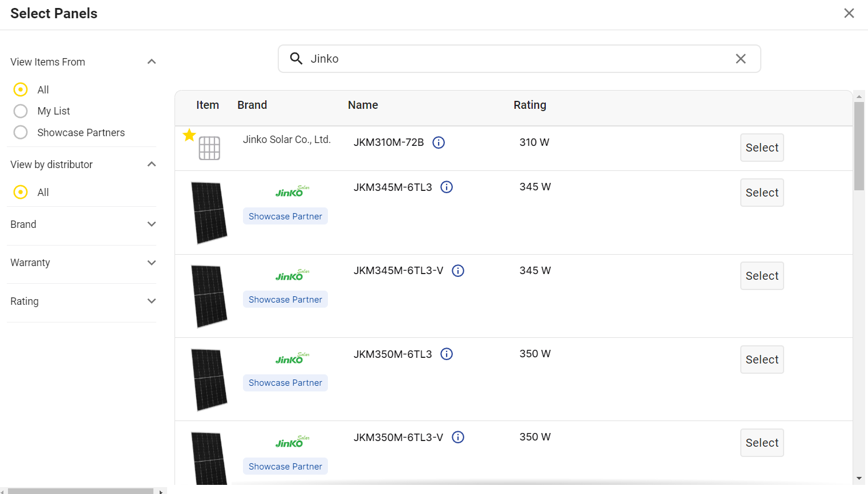The width and height of the screenshot is (868, 494).
Task: Select All under View by distributor
Action: [x=21, y=192]
